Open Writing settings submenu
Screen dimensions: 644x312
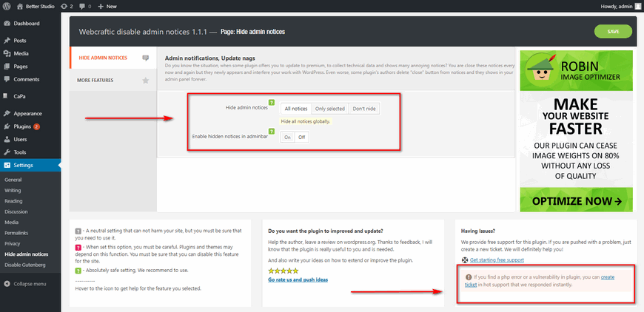click(13, 190)
